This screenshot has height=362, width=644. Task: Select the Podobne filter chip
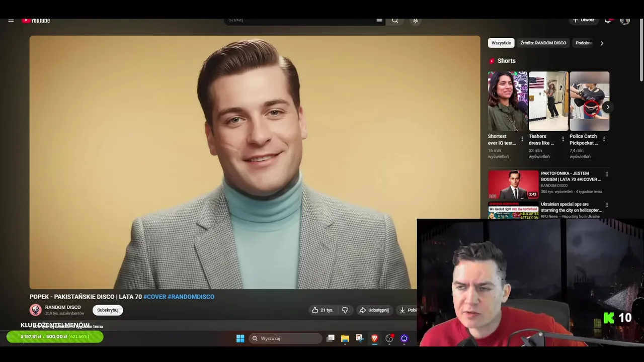coord(584,43)
